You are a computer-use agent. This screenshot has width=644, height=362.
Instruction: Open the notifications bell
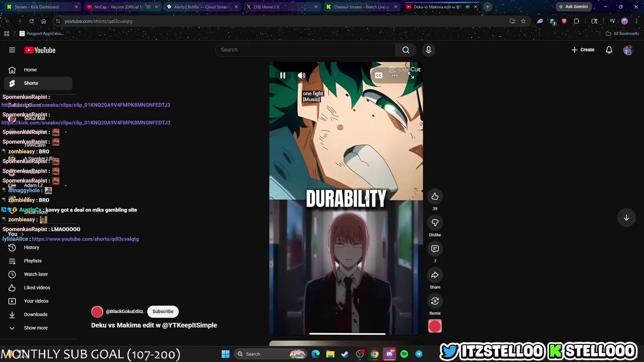coord(609,50)
